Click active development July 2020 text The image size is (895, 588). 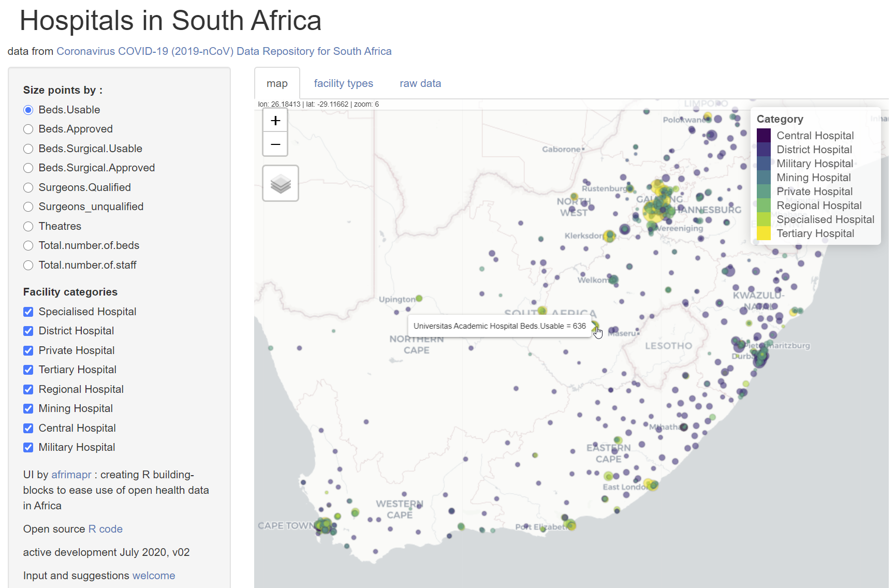click(106, 552)
